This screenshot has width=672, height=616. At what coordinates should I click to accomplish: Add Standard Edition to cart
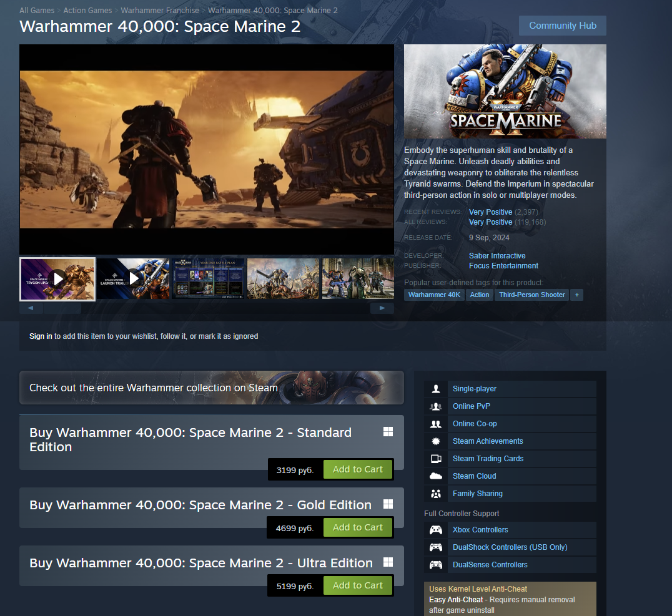coord(357,469)
